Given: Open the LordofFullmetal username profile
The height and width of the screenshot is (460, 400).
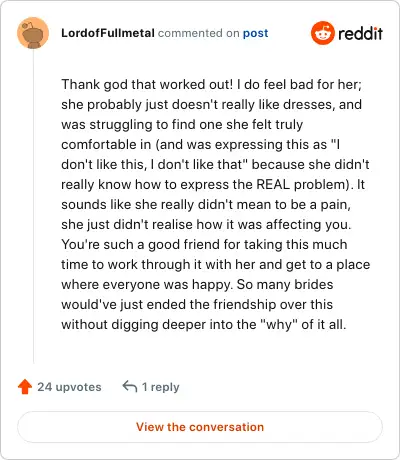Looking at the screenshot, I should (108, 33).
